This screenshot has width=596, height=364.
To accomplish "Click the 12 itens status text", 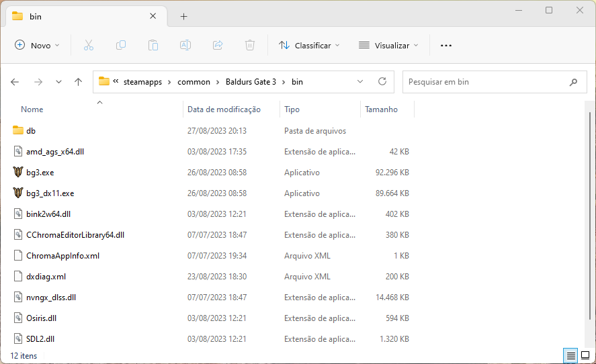I will pyautogui.click(x=24, y=356).
